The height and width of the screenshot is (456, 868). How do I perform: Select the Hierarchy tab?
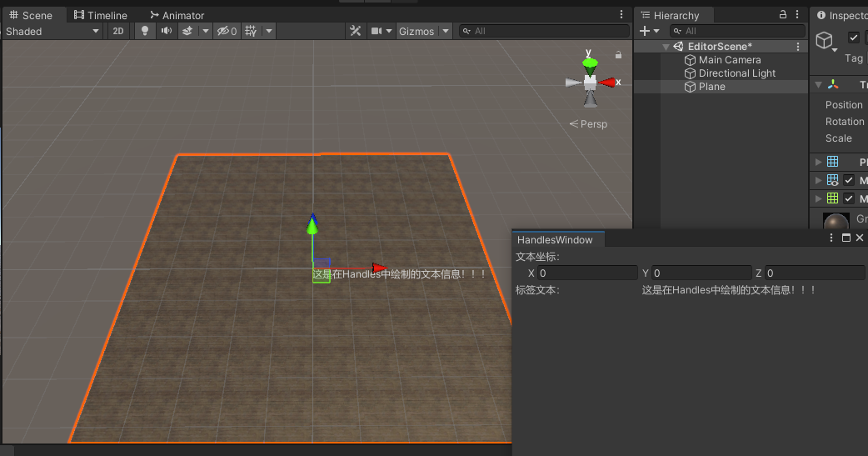tap(670, 15)
